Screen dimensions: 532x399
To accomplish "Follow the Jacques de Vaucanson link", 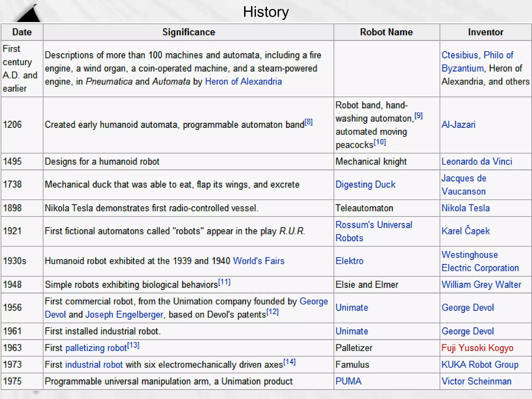I will point(464,185).
